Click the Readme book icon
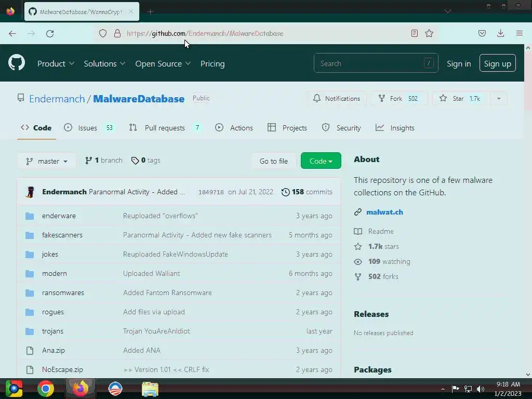532x399 pixels. click(358, 231)
